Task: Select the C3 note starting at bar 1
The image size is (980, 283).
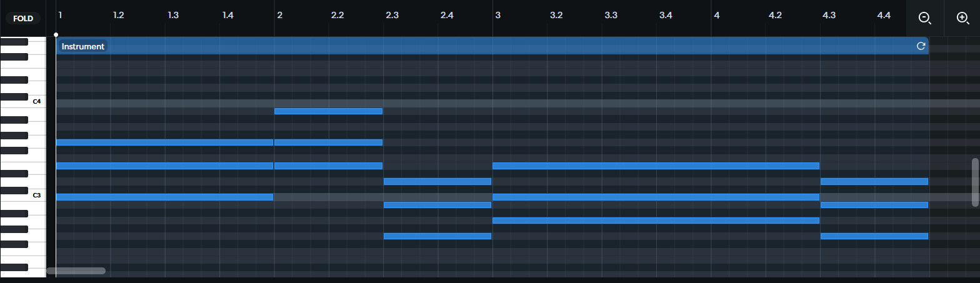Action: (x=164, y=197)
